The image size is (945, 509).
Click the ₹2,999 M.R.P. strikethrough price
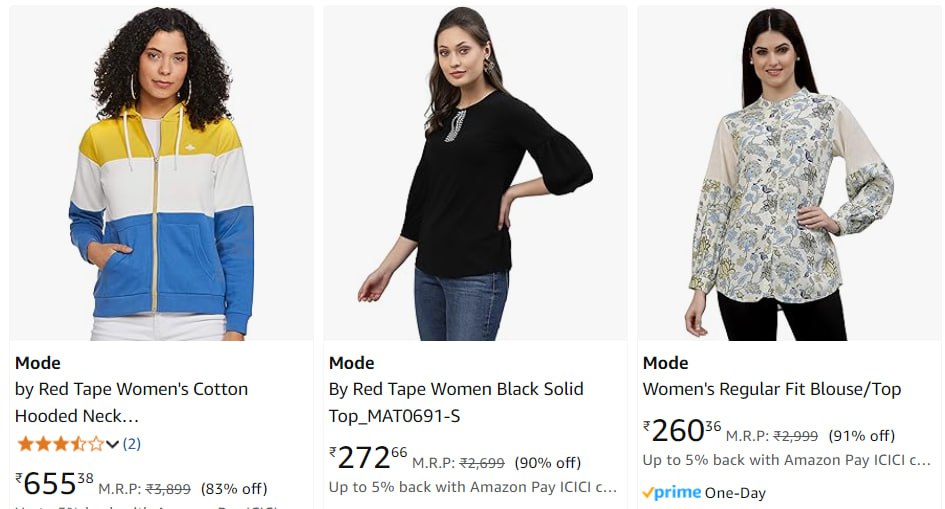pyautogui.click(x=796, y=436)
